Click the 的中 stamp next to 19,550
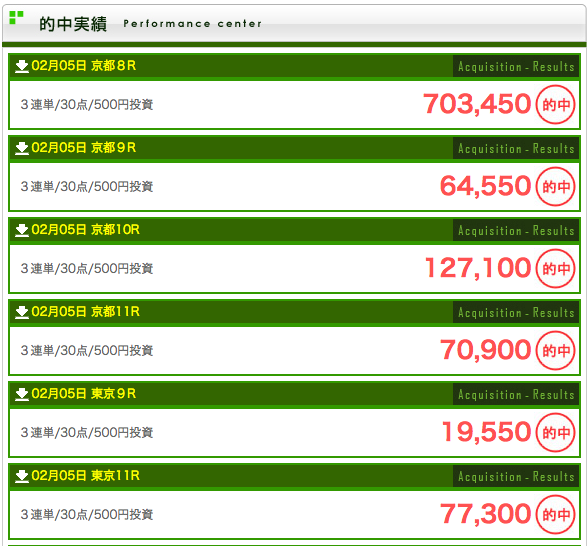Image resolution: width=587 pixels, height=546 pixels. [556, 433]
